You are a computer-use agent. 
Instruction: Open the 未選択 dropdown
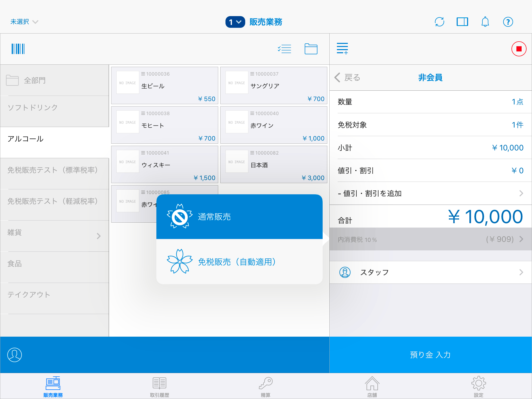point(24,22)
